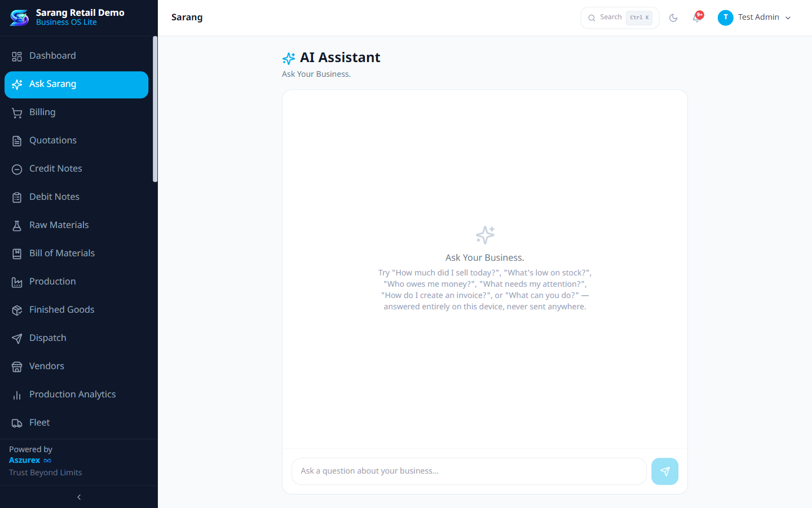812x508 pixels.
Task: Click the search magnifier icon
Action: coord(592,18)
